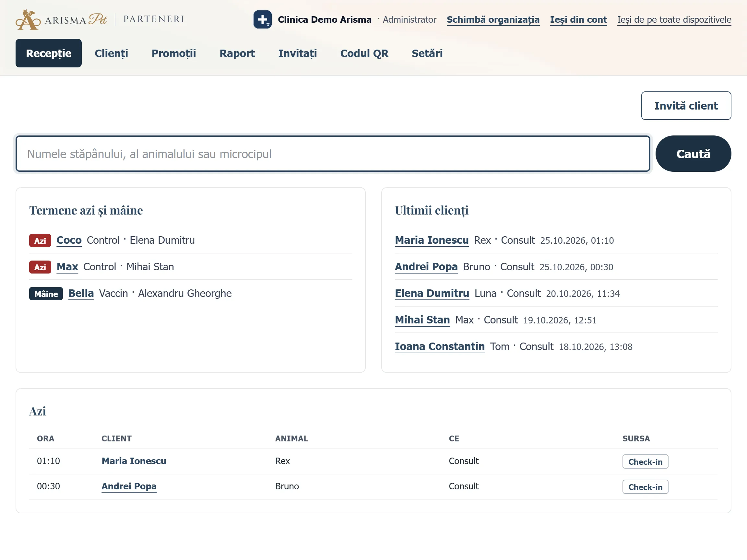Open the Clienți tab

(111, 53)
